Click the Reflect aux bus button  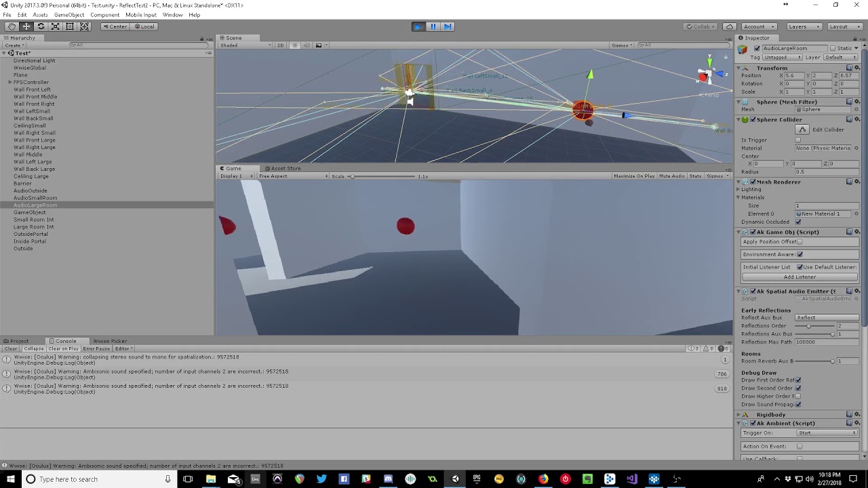coord(827,317)
